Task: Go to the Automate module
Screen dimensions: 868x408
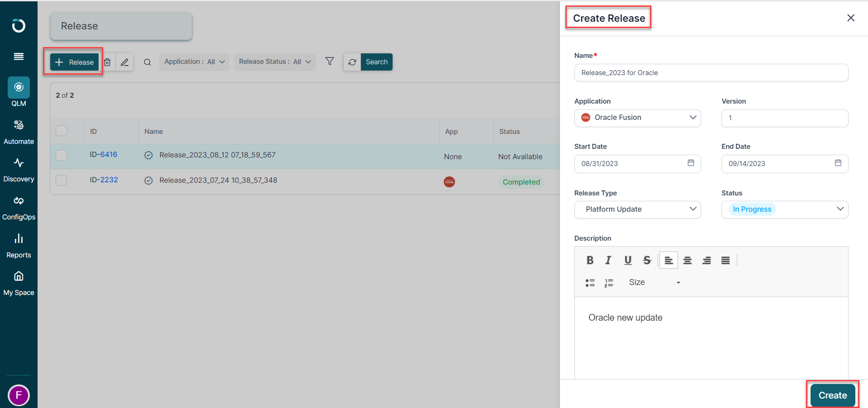Action: point(19,132)
